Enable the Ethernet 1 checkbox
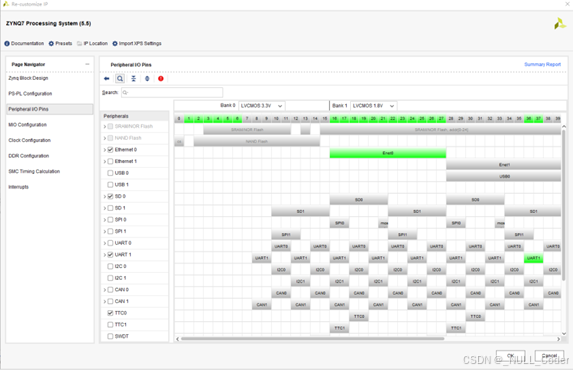The height and width of the screenshot is (371, 573). pyautogui.click(x=110, y=162)
